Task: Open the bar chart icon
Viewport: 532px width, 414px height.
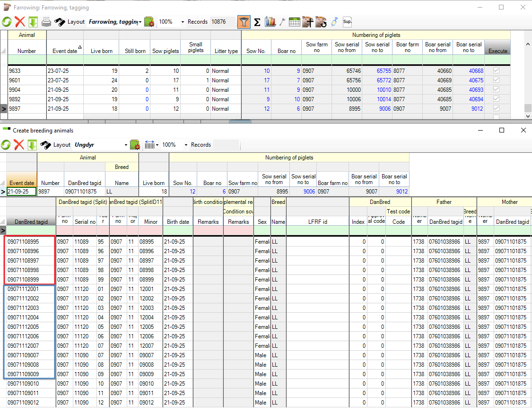Action: pos(270,22)
